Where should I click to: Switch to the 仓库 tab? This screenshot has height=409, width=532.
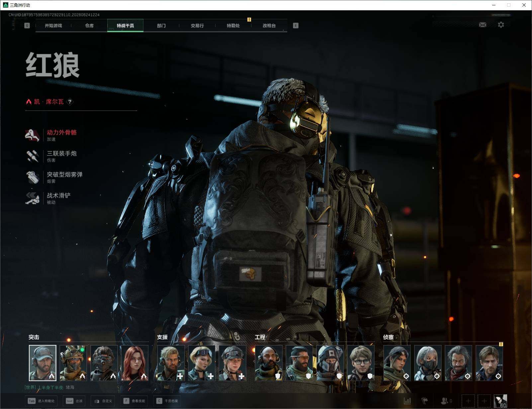click(89, 26)
